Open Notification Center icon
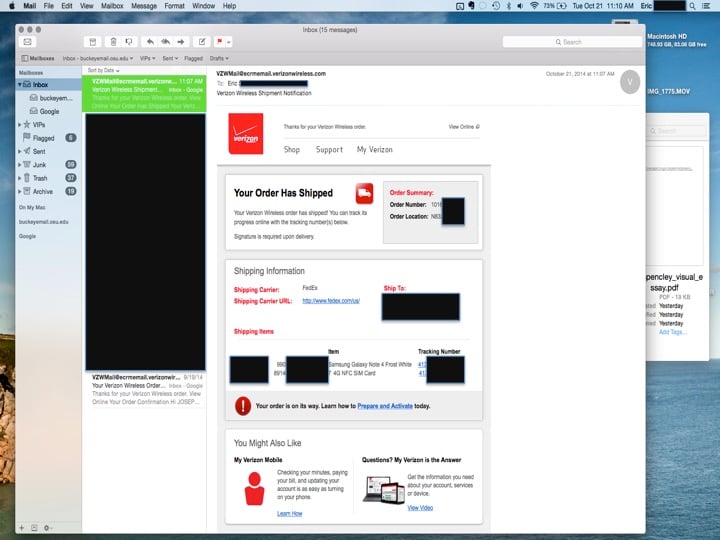 coord(707,6)
